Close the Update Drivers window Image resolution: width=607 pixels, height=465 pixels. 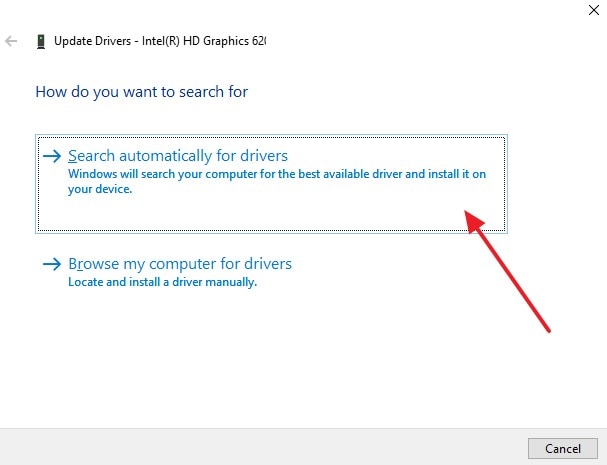pos(593,10)
